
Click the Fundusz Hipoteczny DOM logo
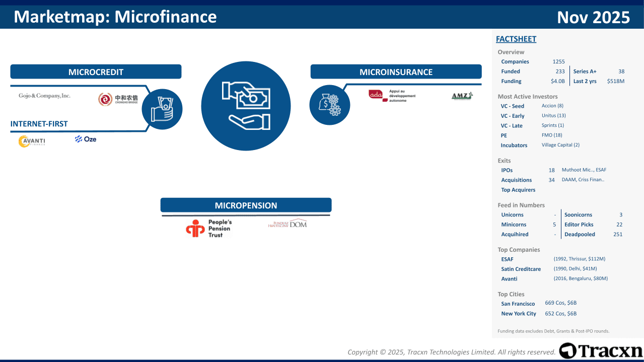(x=287, y=224)
